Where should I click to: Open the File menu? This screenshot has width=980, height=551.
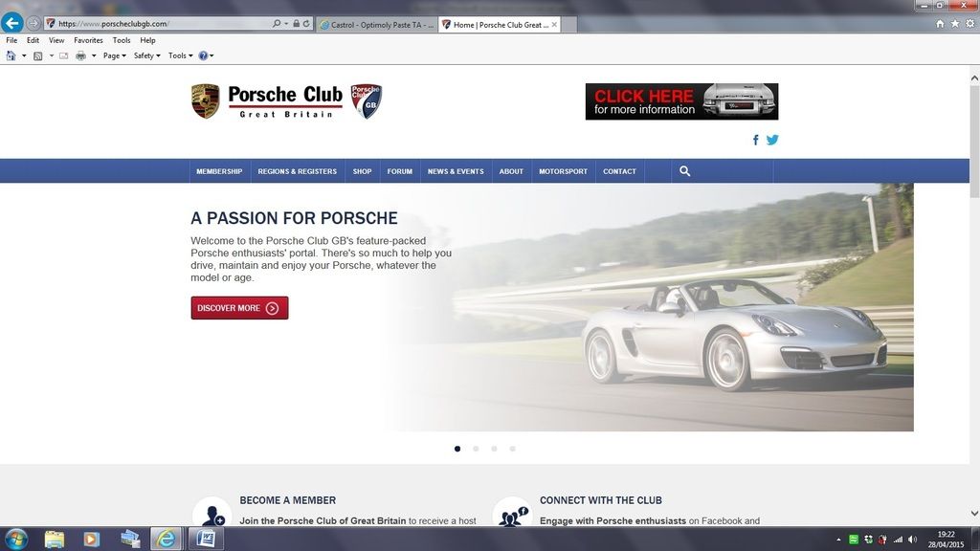[11, 40]
